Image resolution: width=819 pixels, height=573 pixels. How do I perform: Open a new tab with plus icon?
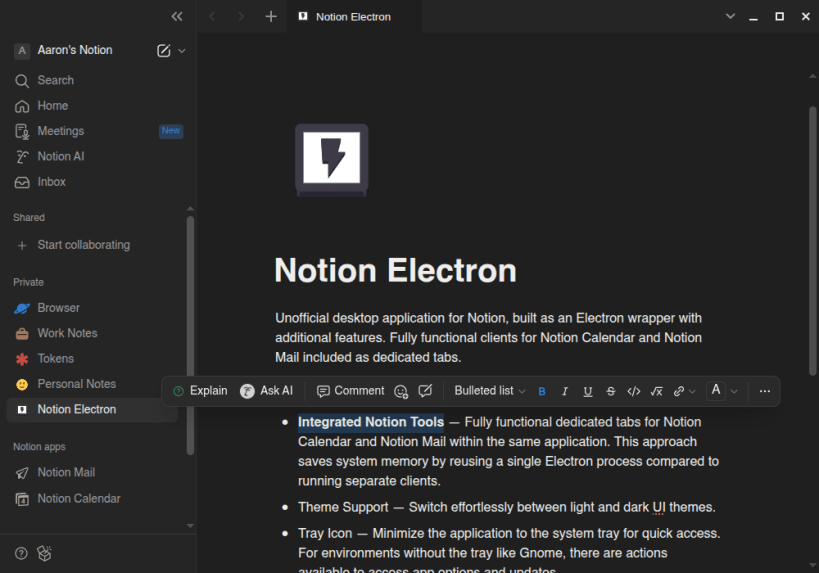click(271, 17)
